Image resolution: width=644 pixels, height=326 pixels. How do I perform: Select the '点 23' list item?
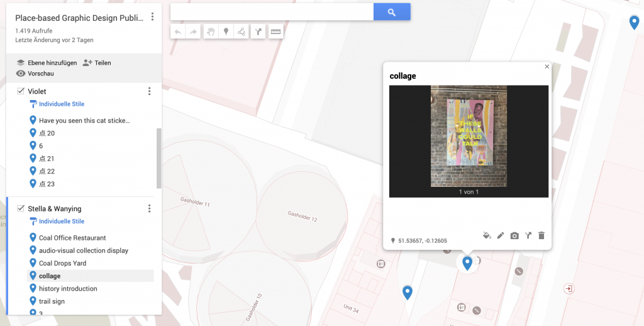pos(91,184)
